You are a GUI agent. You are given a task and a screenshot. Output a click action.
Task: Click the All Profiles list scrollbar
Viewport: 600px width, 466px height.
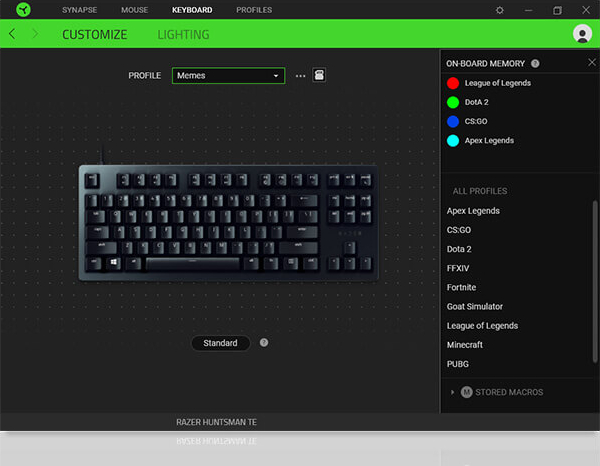595,281
